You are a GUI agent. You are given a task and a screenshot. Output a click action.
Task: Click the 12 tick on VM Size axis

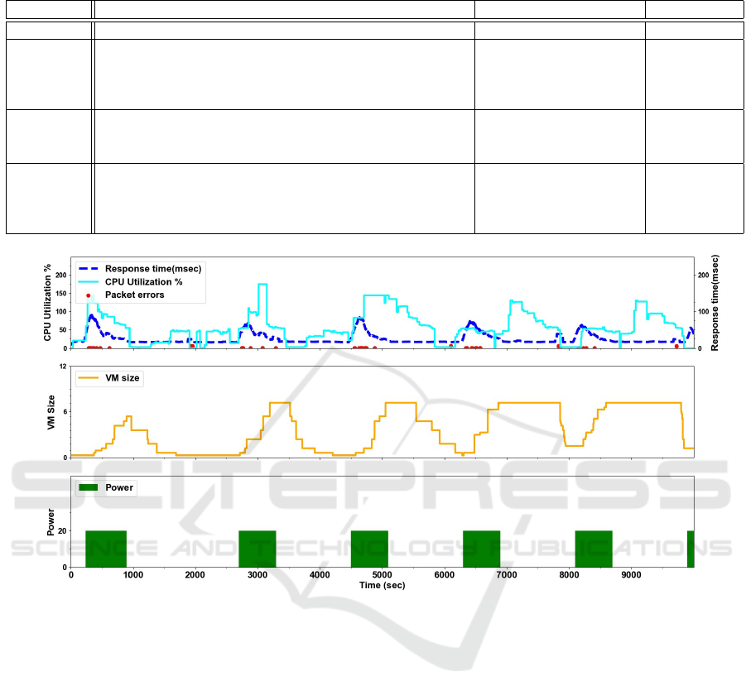[63, 366]
